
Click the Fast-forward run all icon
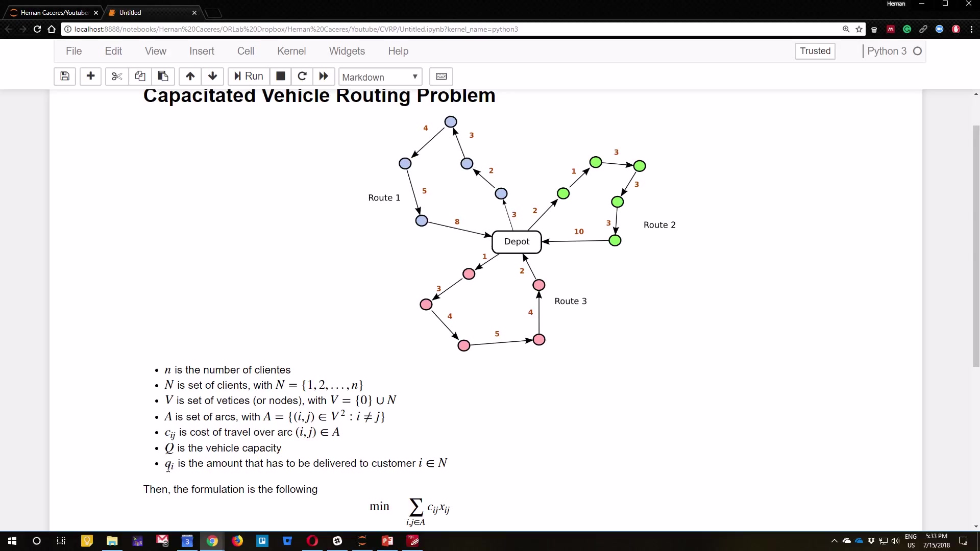pyautogui.click(x=323, y=76)
